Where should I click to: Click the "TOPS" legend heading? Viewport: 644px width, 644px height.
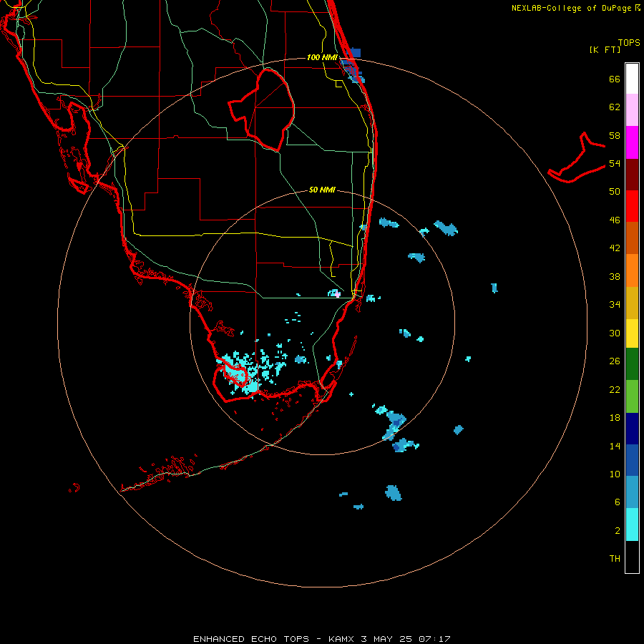629,42
